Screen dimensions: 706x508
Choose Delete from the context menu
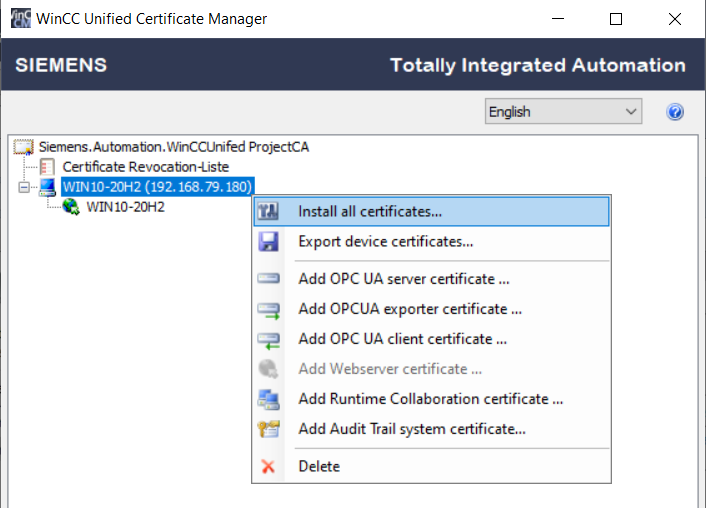431,466
